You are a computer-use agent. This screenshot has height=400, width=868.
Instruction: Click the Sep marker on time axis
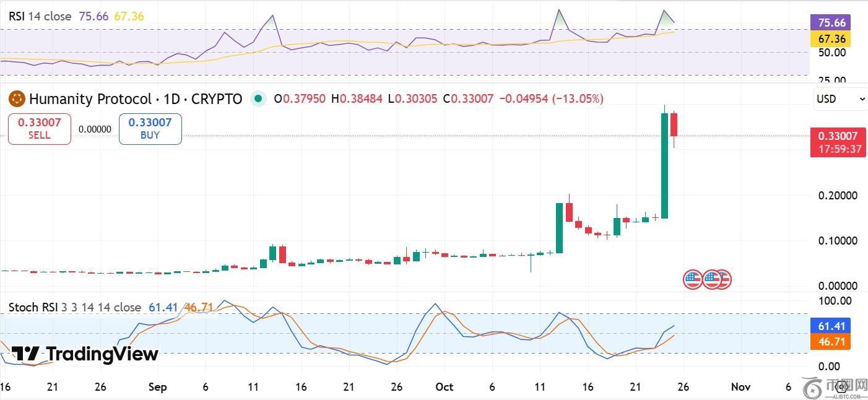(158, 387)
